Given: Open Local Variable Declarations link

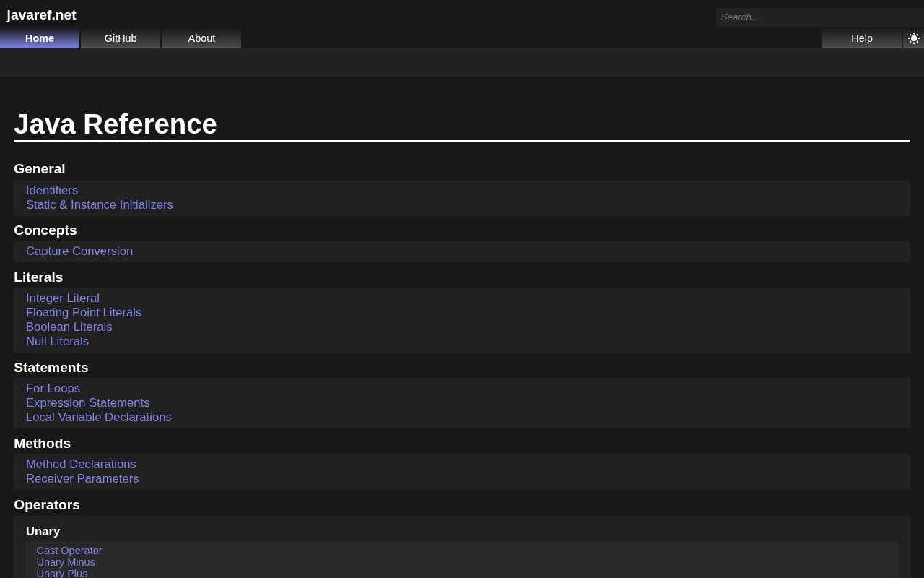Looking at the screenshot, I should 99,418.
